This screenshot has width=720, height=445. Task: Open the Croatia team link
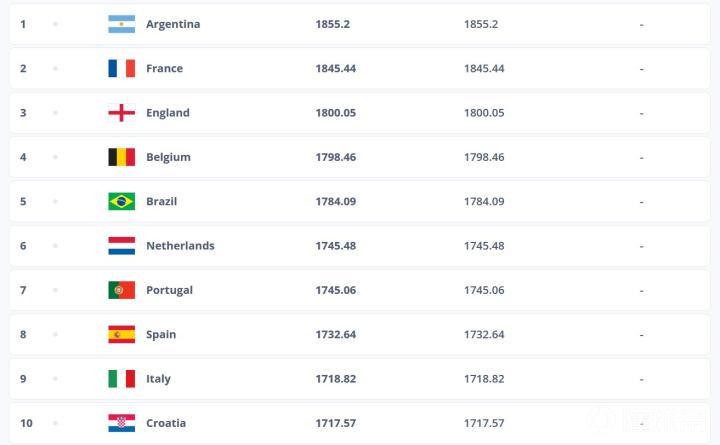pos(165,423)
